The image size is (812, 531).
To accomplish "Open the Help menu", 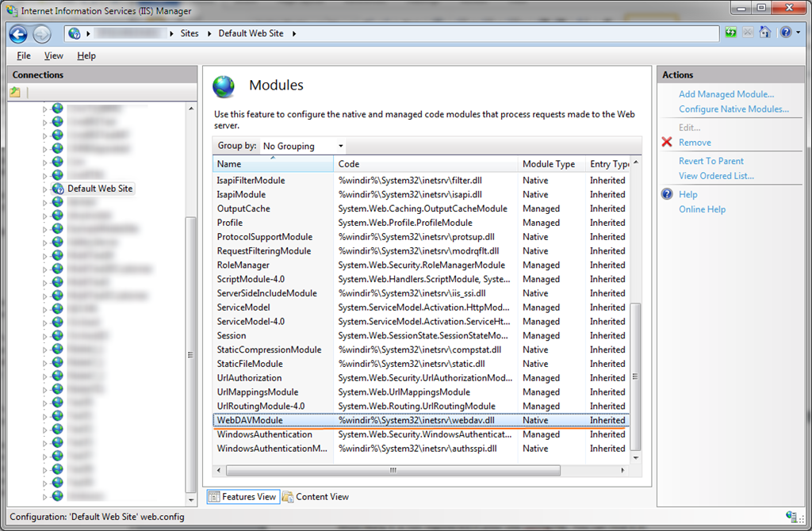I will (86, 56).
